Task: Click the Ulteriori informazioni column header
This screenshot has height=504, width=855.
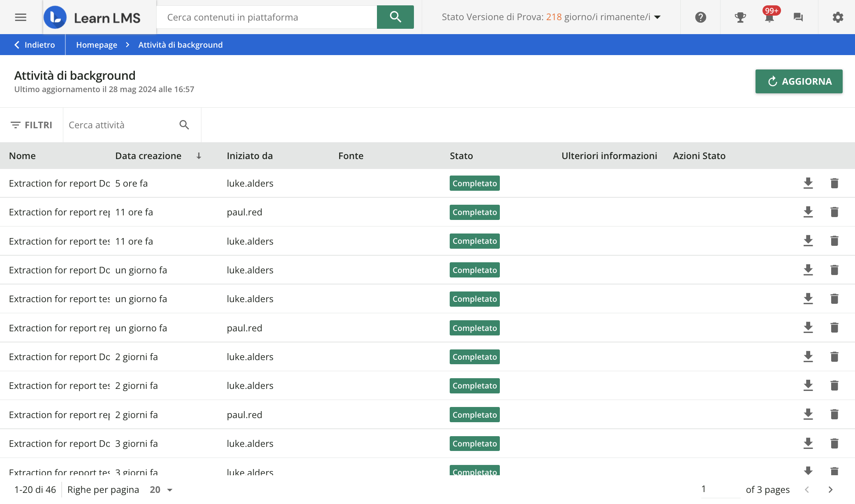Action: coord(609,156)
